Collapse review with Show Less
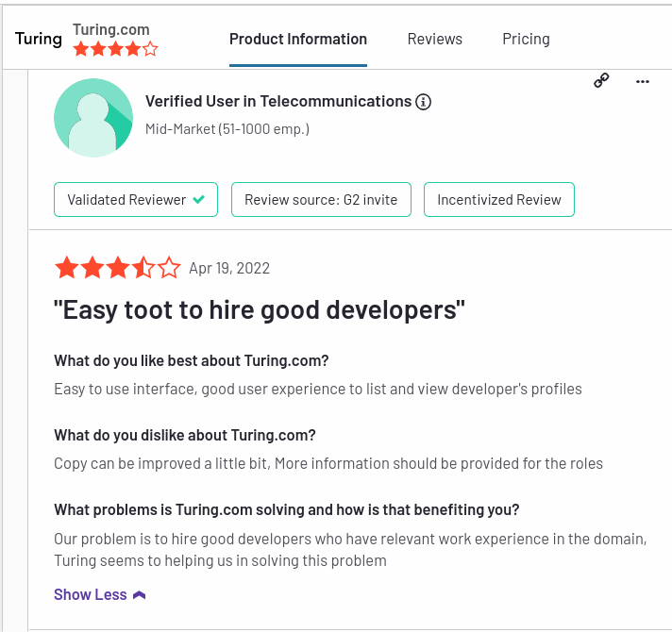Screen dimensions: 672x632 pyautogui.click(x=99, y=595)
